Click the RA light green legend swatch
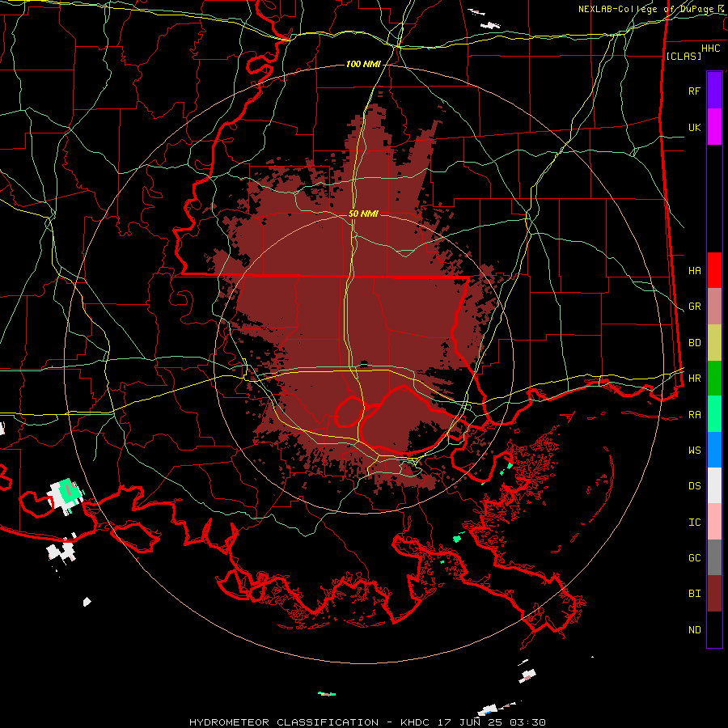 click(x=714, y=414)
